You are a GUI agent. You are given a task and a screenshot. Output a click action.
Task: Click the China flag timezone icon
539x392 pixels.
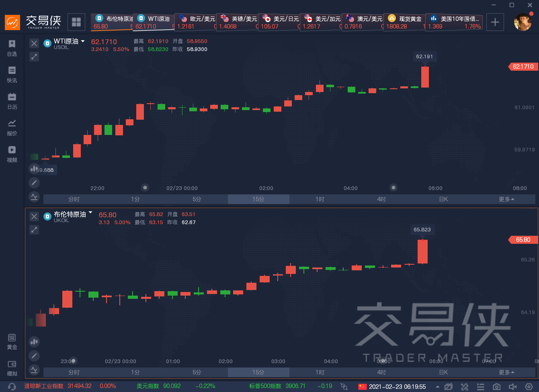pyautogui.click(x=363, y=386)
